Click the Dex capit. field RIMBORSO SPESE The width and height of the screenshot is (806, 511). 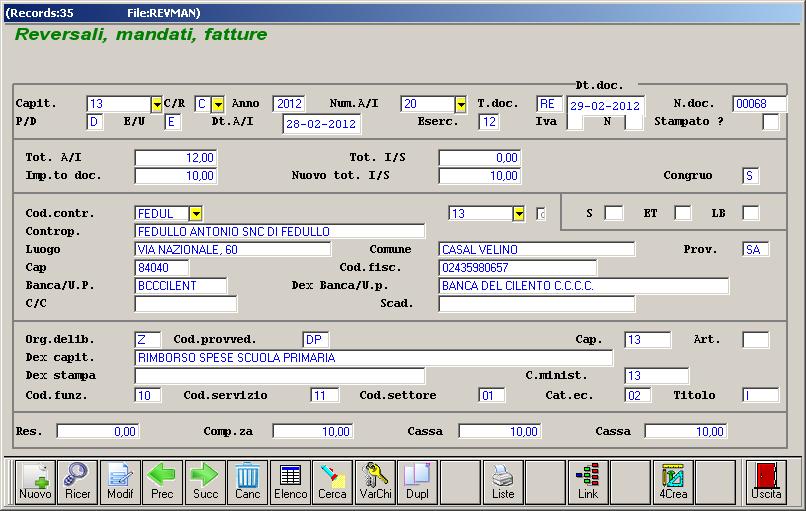pos(374,358)
